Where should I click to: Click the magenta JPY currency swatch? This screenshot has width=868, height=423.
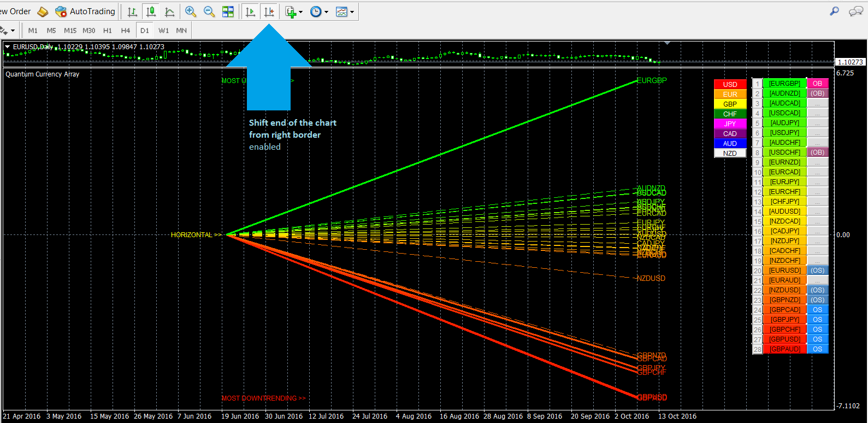tap(730, 124)
